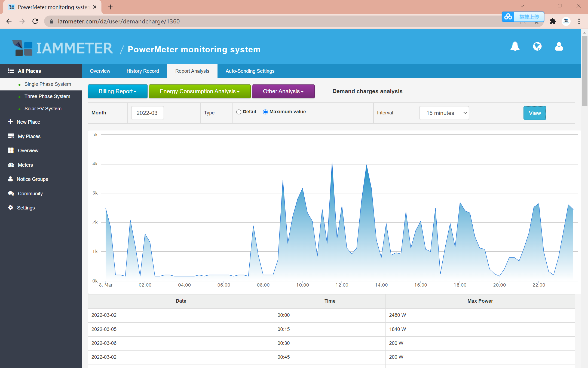The height and width of the screenshot is (368, 588).
Task: Select the Detail radio button type
Action: click(x=238, y=111)
